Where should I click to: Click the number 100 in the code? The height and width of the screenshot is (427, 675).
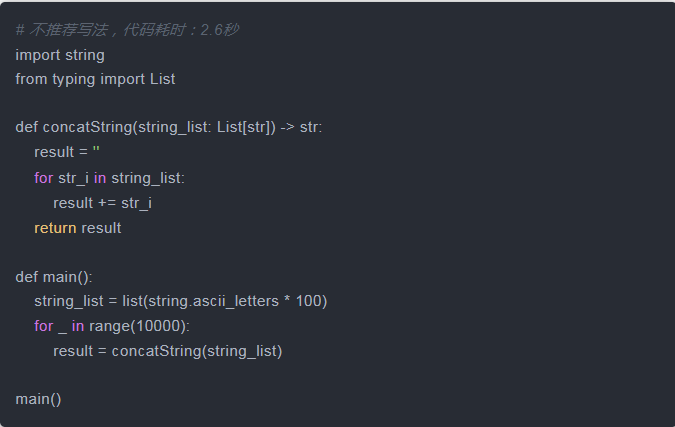tap(309, 301)
